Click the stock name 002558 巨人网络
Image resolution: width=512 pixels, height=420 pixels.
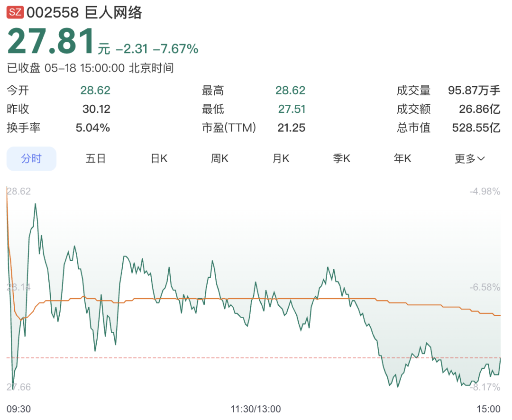(x=84, y=12)
